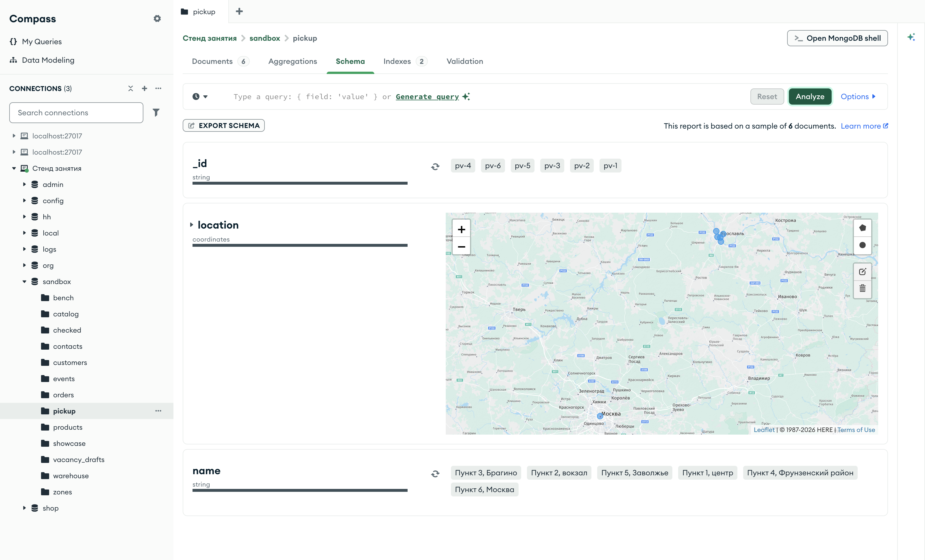This screenshot has height=560, width=925.
Task: Open the AI assistant sparkle icon
Action: point(911,37)
